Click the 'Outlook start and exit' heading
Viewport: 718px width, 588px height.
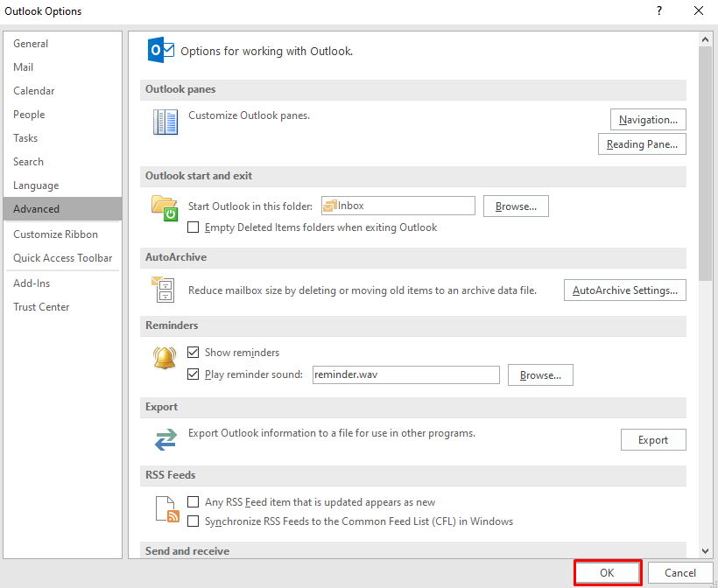pos(199,176)
